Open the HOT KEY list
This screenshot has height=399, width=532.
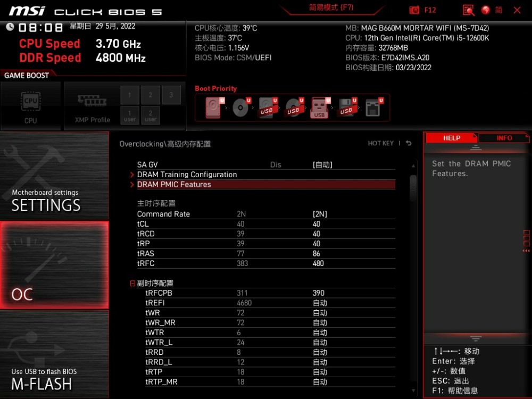tap(381, 143)
